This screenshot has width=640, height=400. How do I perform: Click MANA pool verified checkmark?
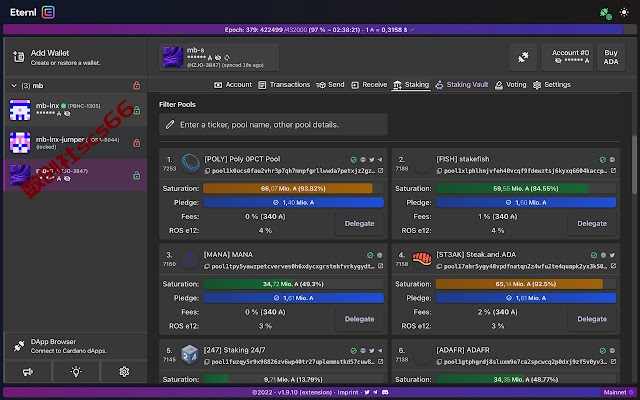point(370,255)
